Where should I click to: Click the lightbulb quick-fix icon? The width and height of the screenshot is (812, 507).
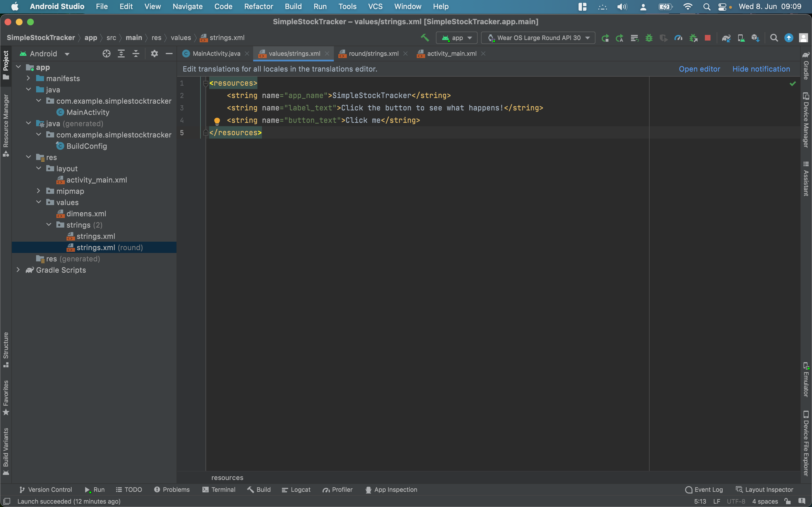pos(217,121)
